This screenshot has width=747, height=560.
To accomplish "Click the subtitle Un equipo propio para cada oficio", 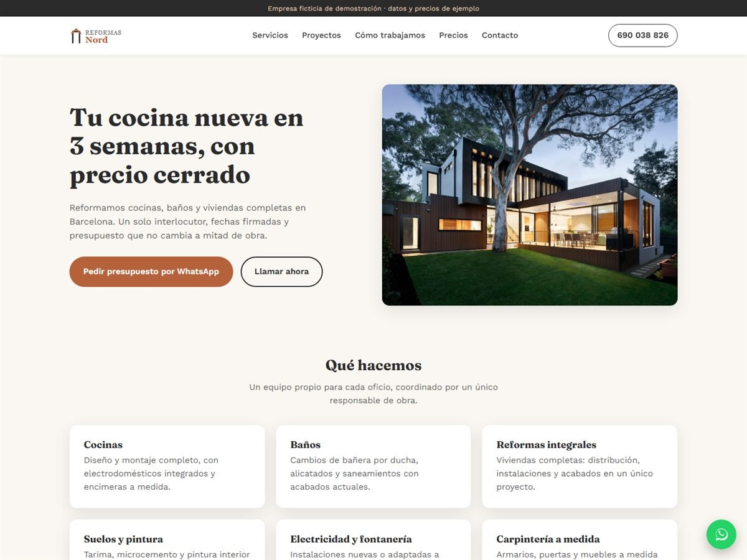I will click(x=374, y=394).
